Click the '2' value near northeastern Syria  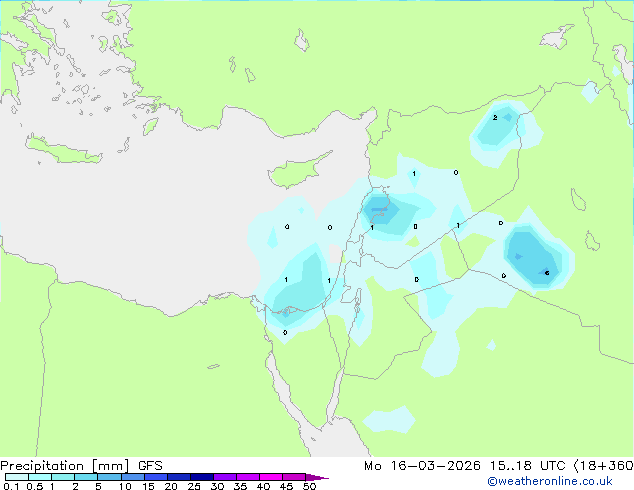coord(495,118)
